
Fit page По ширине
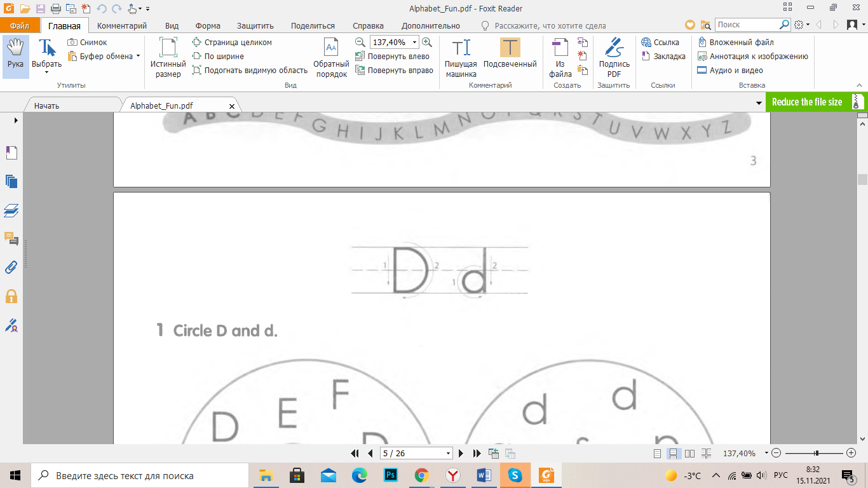[x=218, y=56]
